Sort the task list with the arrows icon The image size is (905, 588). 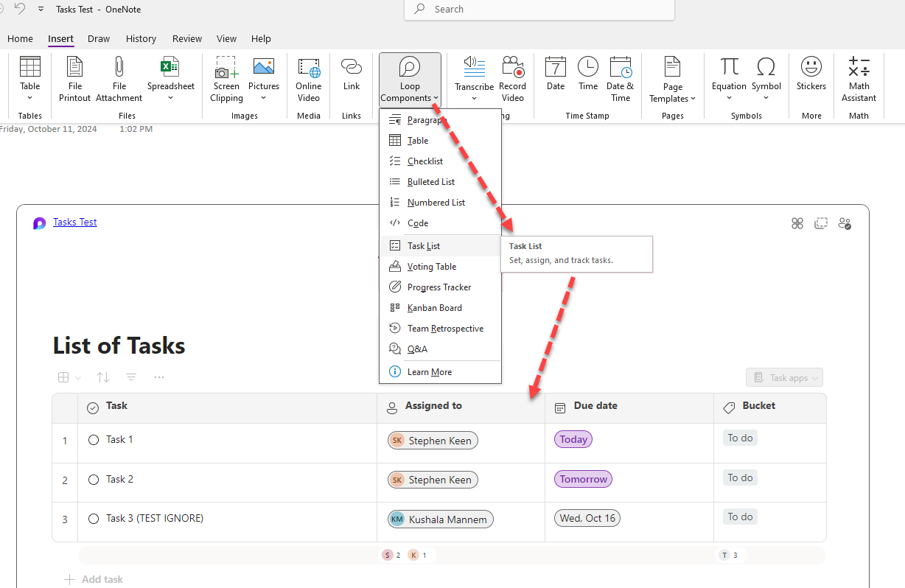tap(103, 377)
